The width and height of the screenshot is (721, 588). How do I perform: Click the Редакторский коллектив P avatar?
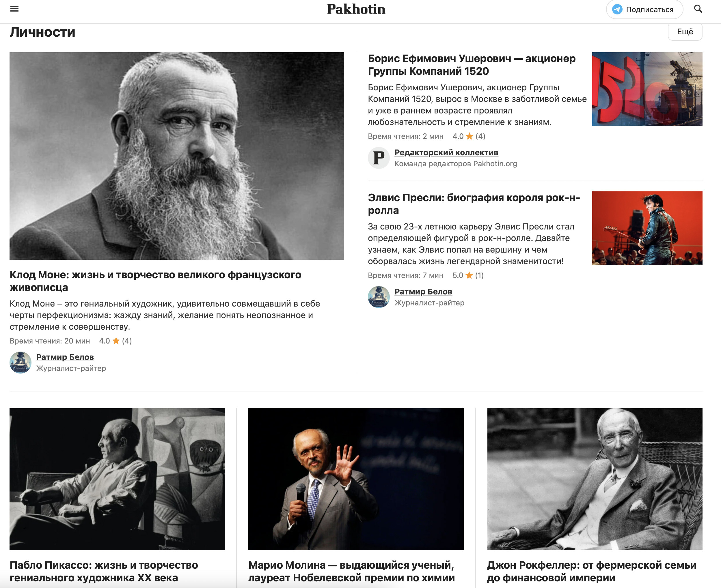click(379, 158)
